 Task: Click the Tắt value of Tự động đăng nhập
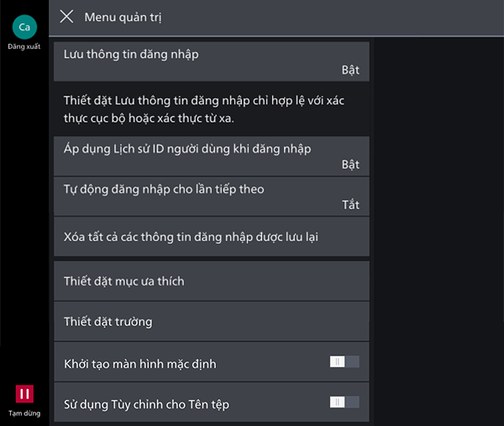[x=350, y=205]
